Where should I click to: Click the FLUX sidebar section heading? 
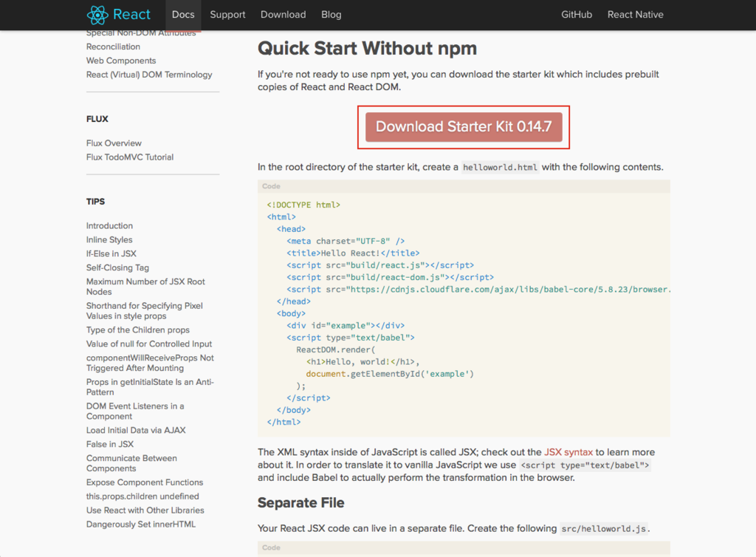coord(97,119)
